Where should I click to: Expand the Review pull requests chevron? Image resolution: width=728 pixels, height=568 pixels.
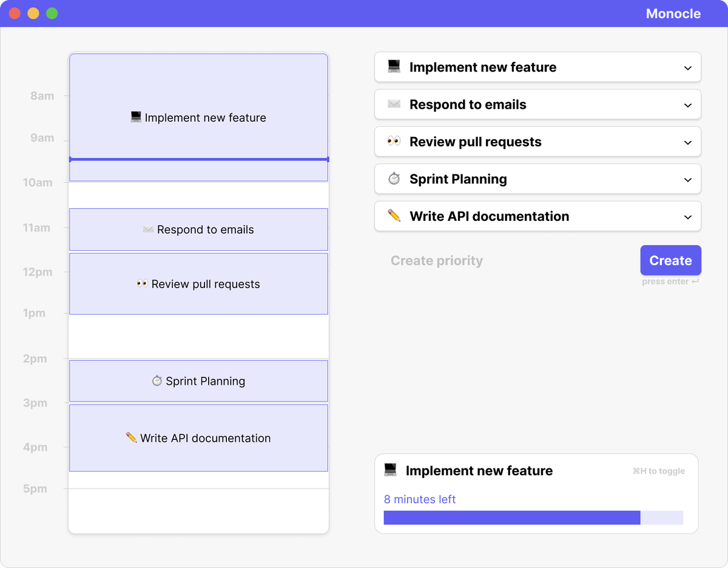(687, 143)
